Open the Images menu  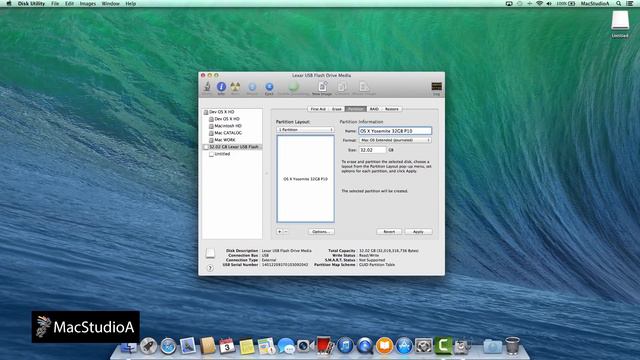(87, 4)
